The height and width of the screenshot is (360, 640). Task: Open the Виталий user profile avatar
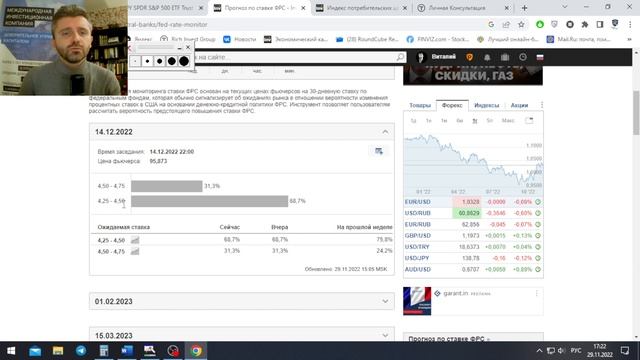click(x=421, y=57)
